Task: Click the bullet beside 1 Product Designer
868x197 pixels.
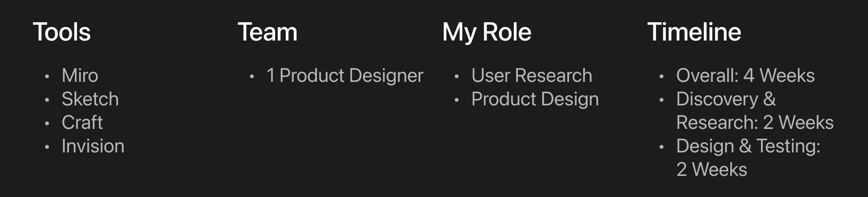Action: tap(252, 76)
